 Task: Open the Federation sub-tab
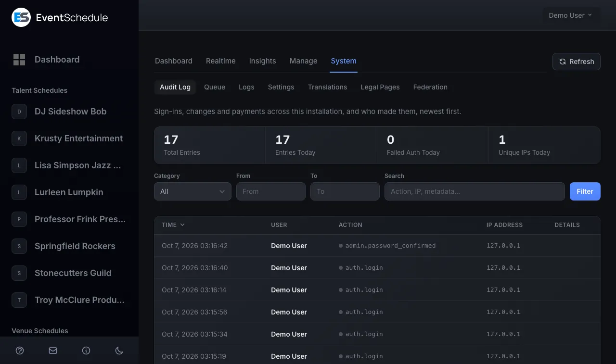(430, 87)
